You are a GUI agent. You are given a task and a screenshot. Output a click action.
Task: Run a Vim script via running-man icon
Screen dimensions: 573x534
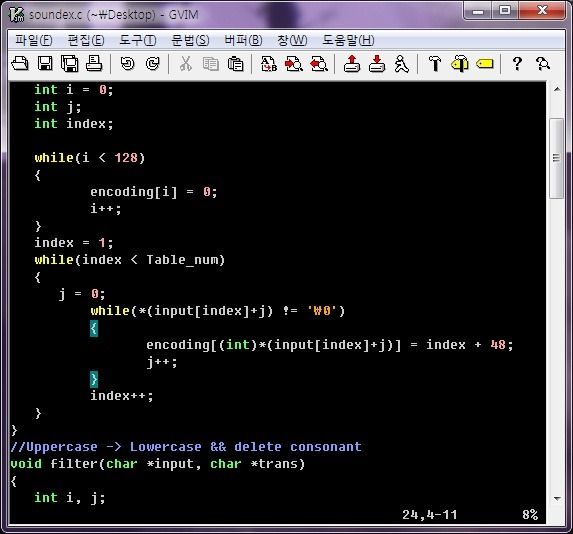pyautogui.click(x=401, y=64)
